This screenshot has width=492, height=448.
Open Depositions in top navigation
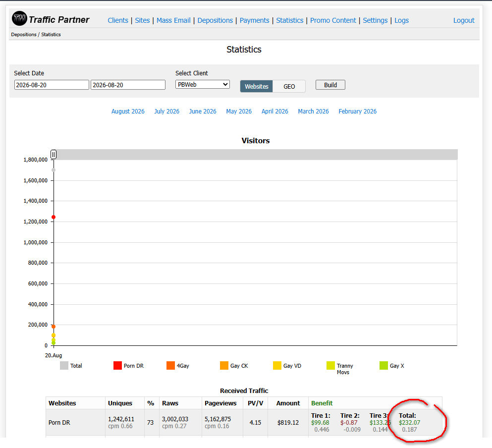coord(215,20)
